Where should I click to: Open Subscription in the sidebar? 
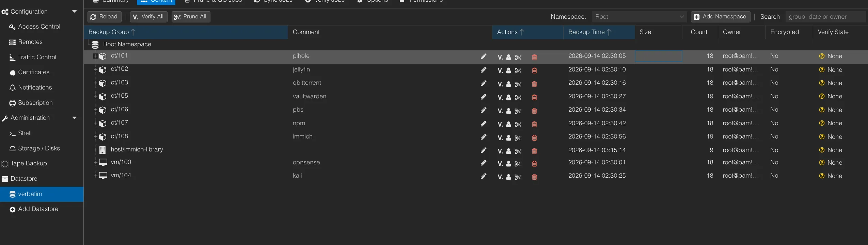coord(35,103)
